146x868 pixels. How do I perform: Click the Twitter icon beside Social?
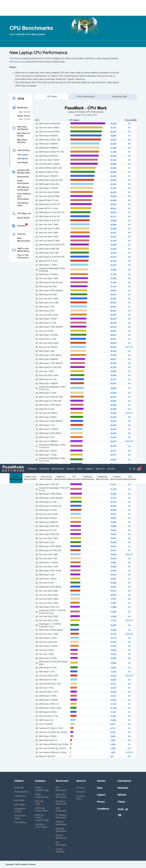pyautogui.click(x=126, y=809)
